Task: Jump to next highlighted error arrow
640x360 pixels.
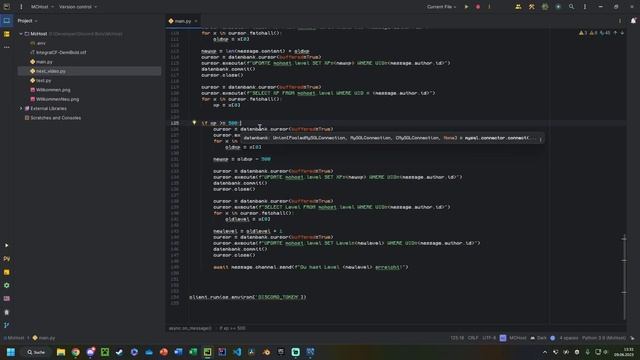Action: pos(622,33)
